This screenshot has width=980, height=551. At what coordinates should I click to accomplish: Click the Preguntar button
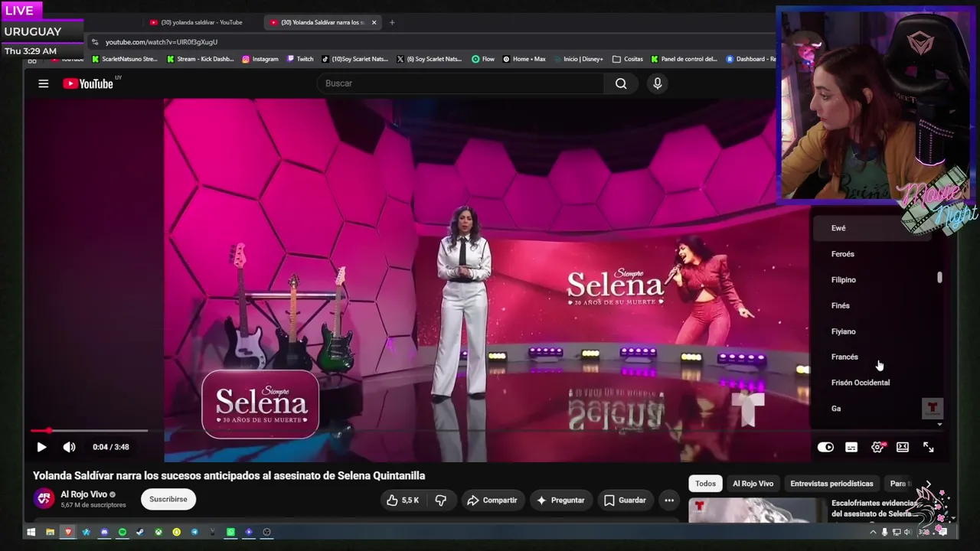click(560, 500)
